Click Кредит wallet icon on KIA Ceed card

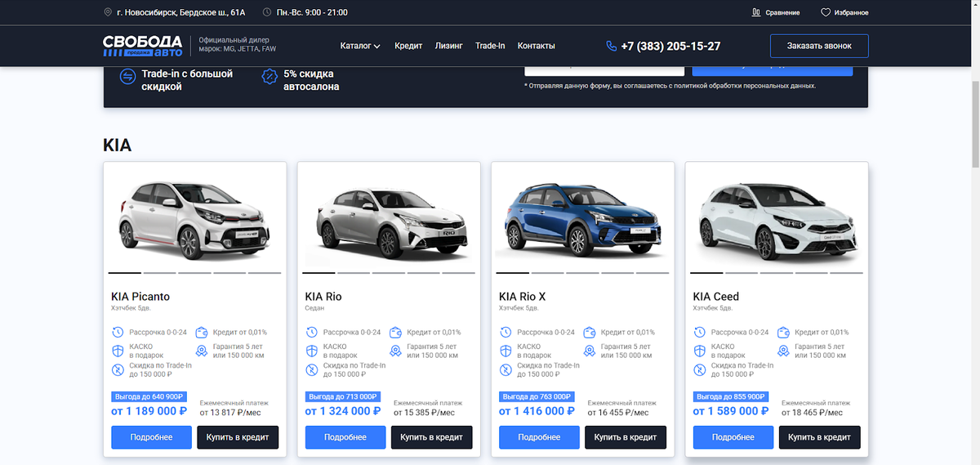tap(783, 333)
